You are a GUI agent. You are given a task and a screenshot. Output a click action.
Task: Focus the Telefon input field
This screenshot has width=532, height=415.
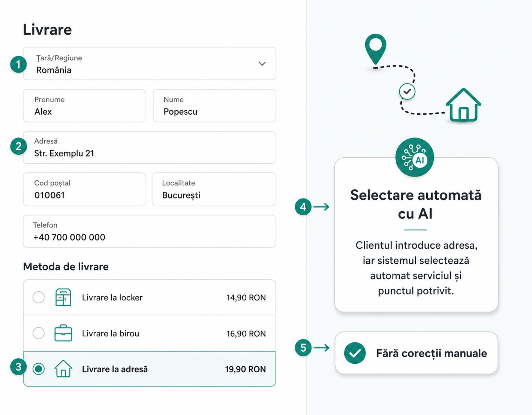point(150,231)
